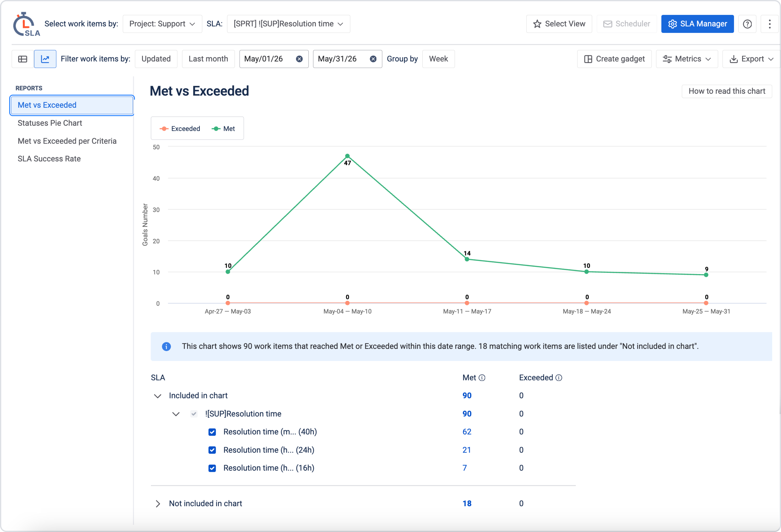The width and height of the screenshot is (781, 532).
Task: Uncheck Resolution time (h... (24h) checkbox
Action: [x=212, y=450]
